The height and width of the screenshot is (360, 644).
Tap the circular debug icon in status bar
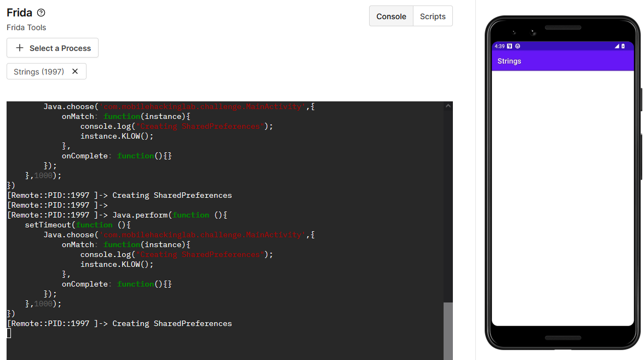tap(517, 46)
